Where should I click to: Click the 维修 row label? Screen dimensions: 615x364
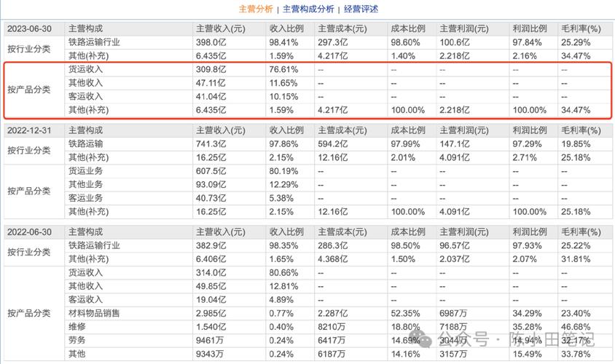tap(77, 326)
